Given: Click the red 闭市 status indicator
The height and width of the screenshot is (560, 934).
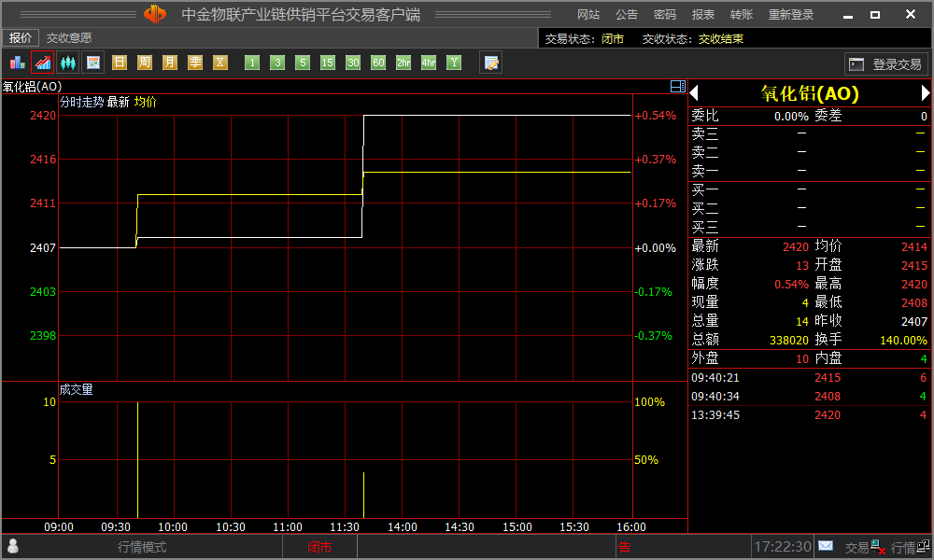Looking at the screenshot, I should [x=319, y=547].
